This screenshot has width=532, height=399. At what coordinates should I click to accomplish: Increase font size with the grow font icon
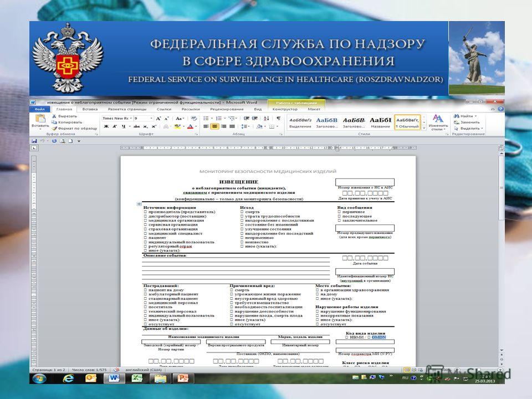[x=158, y=119]
